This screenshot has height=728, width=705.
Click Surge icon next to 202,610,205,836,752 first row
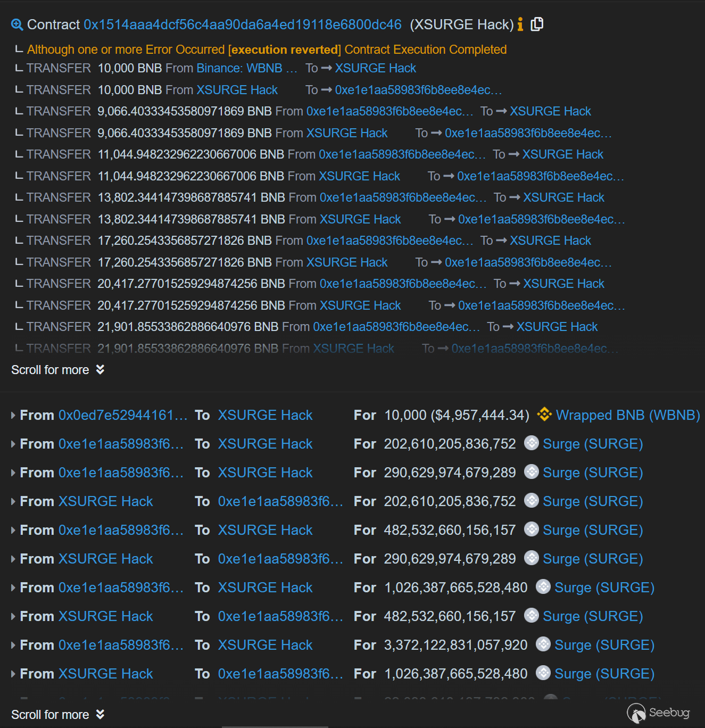532,443
